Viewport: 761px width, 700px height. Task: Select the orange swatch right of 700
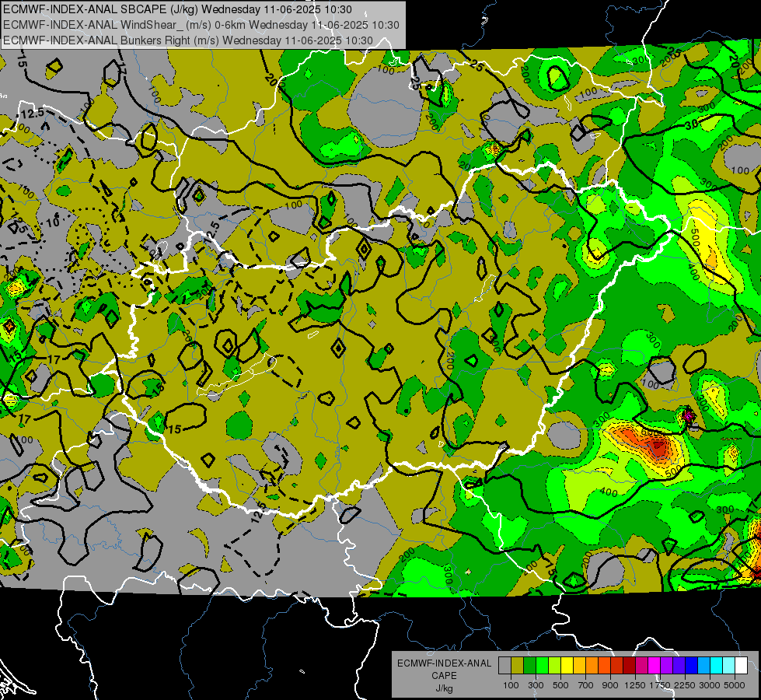click(592, 665)
